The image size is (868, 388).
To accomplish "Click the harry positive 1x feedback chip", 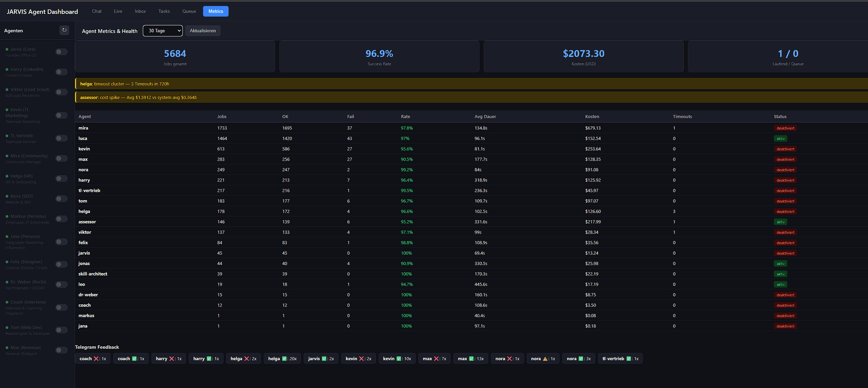I will click(x=206, y=358).
